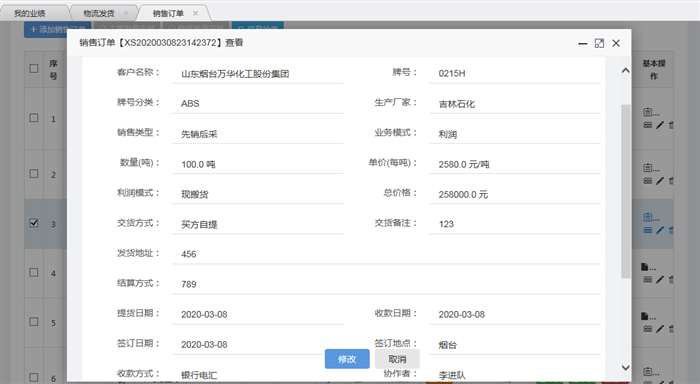Close the 销售订单 tab with its X
This screenshot has height=384, width=700.
[195, 13]
